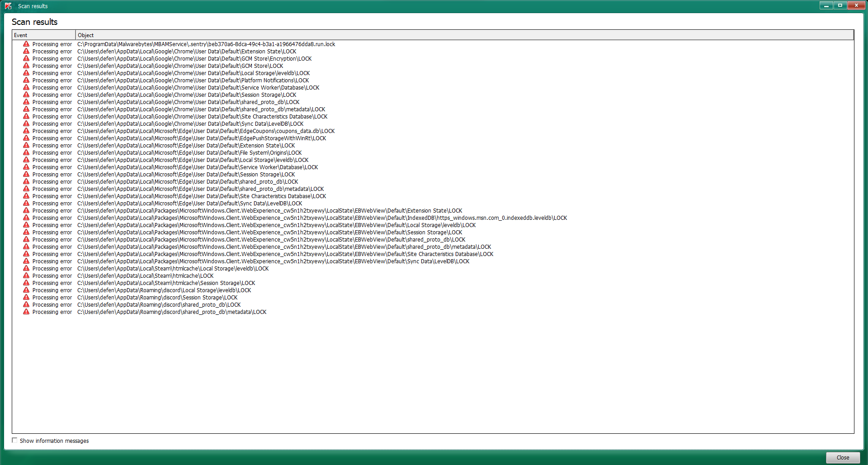Image resolution: width=868 pixels, height=465 pixels.
Task: Select the WebExperience shared_proto_db\metadata\LOCK path
Action: click(x=284, y=247)
